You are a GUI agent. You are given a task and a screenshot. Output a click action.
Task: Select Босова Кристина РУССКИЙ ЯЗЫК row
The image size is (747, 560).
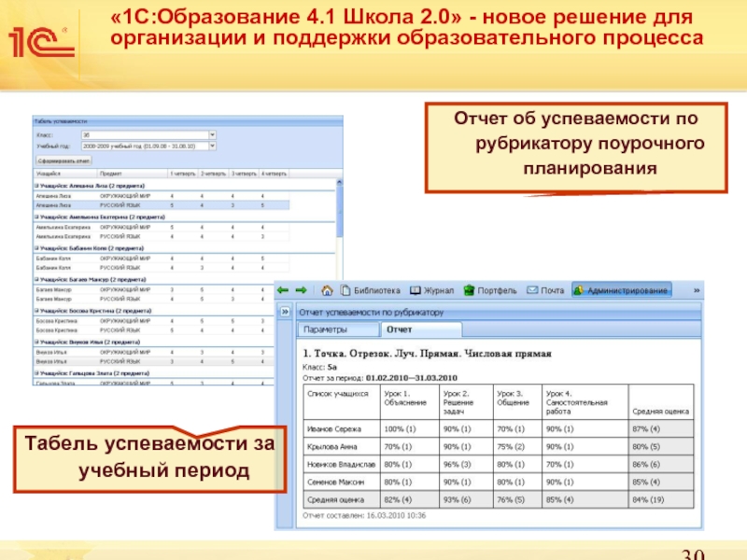[154, 330]
